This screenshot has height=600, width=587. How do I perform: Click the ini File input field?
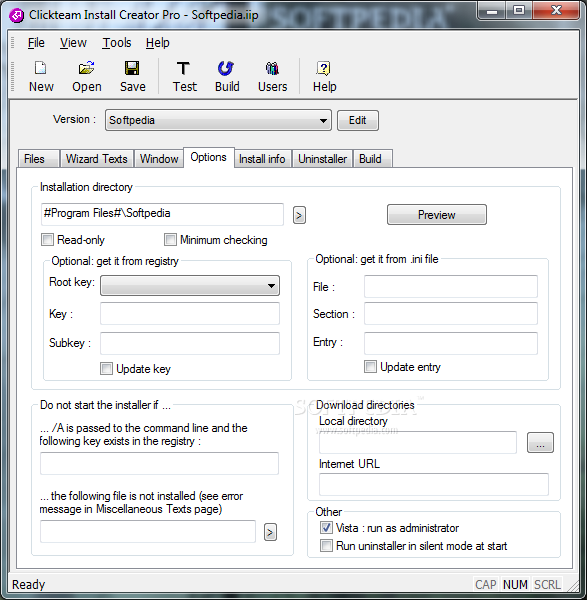[451, 286]
